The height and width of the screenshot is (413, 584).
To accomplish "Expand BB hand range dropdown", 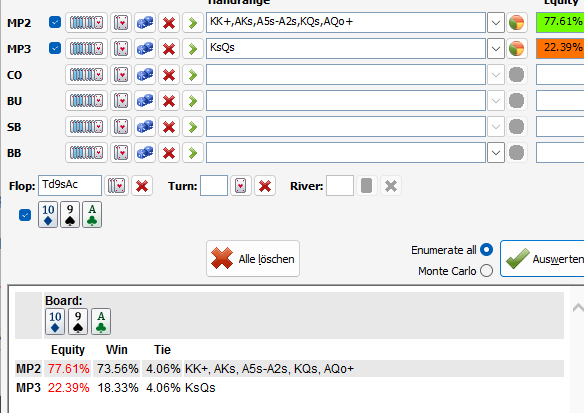I will pos(496,153).
